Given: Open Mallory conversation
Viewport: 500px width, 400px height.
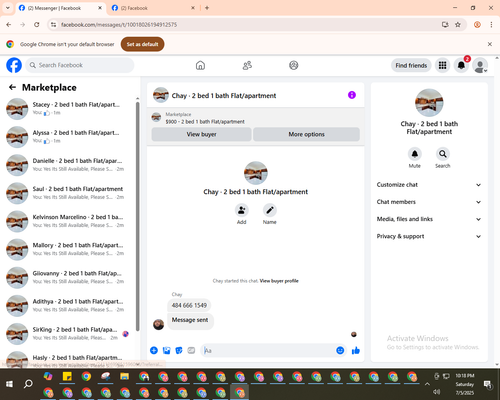Looking at the screenshot, I should pos(68,249).
